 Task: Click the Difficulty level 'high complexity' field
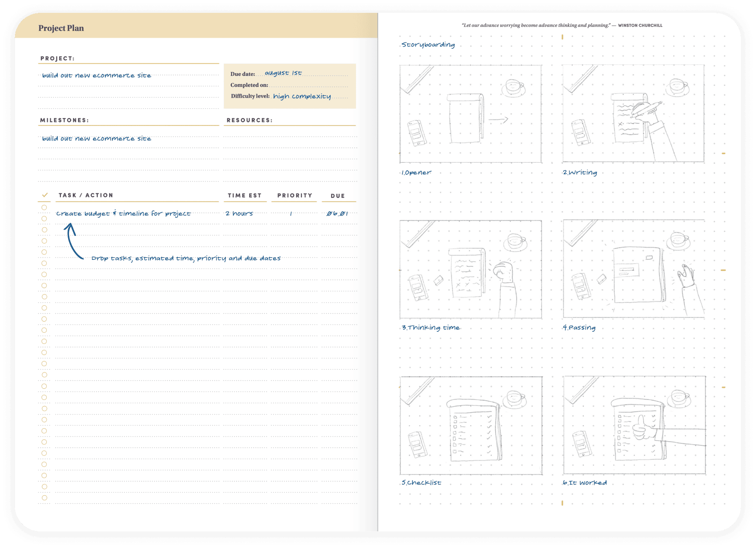[x=302, y=96]
